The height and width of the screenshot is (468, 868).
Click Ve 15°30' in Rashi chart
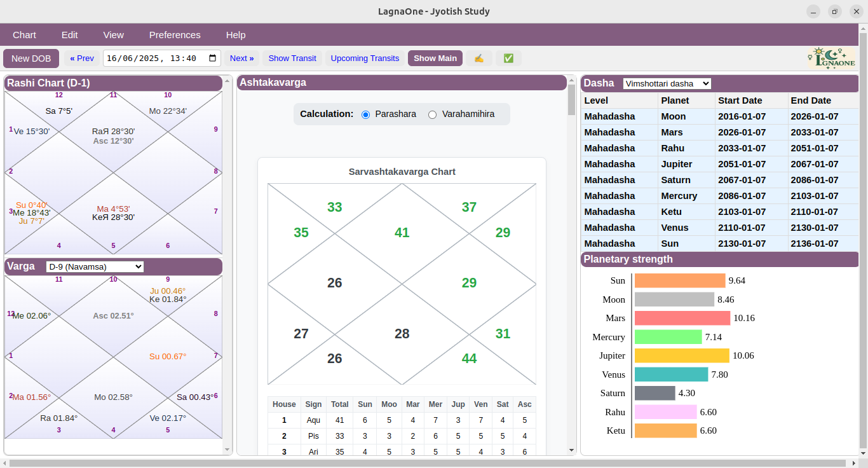coord(32,132)
